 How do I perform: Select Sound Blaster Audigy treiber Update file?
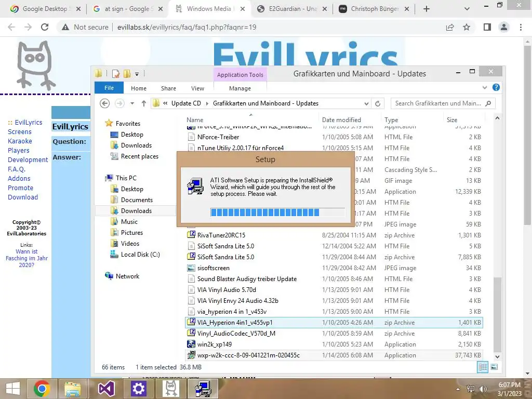334,279
